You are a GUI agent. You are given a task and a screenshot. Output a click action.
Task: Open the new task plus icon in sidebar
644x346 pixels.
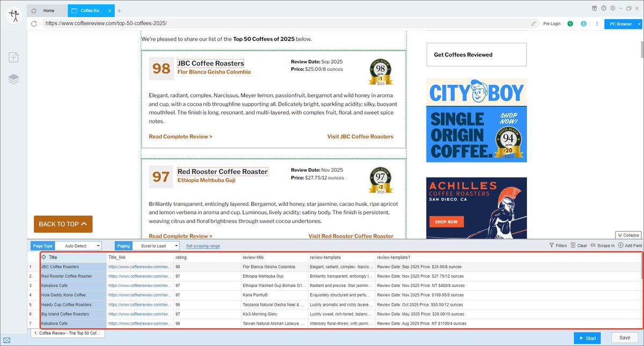click(x=13, y=57)
